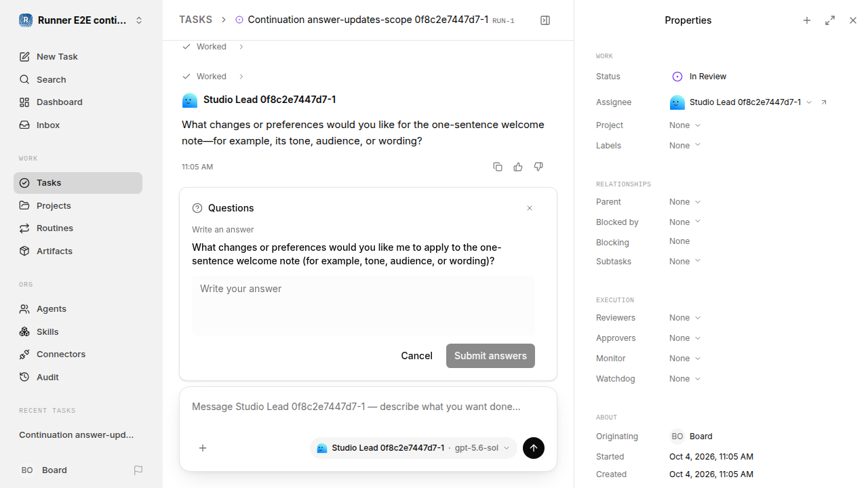Screen dimensions: 868x488
Task: Open the Routines section
Action: (78, 228)
